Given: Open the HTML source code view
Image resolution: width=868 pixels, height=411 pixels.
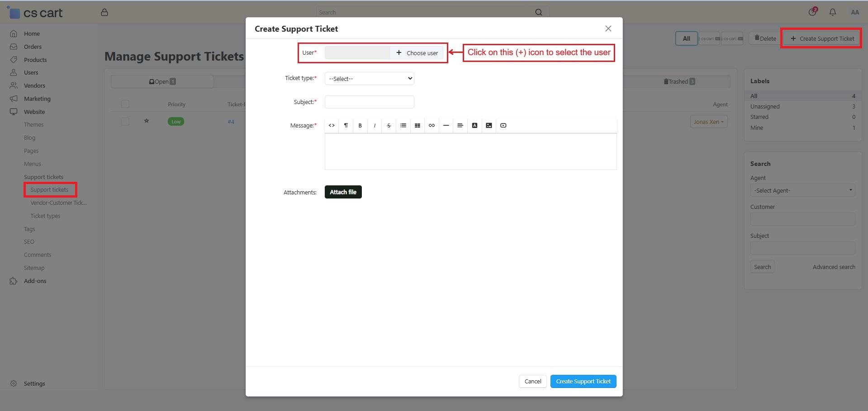Looking at the screenshot, I should tap(332, 126).
